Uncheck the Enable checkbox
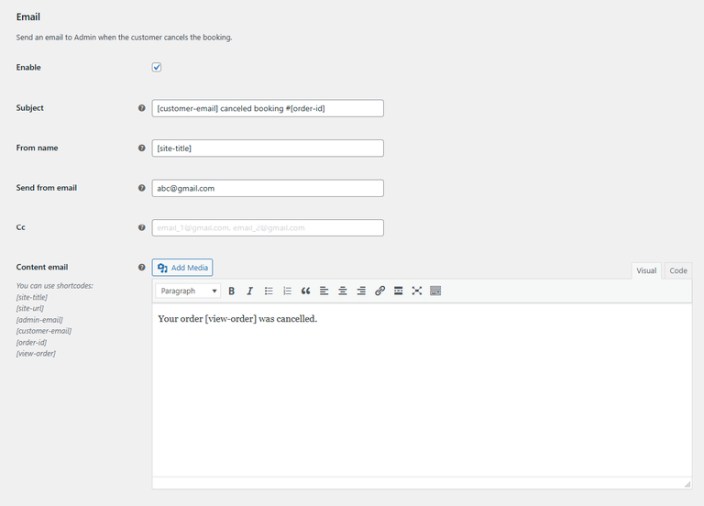This screenshot has width=704, height=506. [x=157, y=67]
